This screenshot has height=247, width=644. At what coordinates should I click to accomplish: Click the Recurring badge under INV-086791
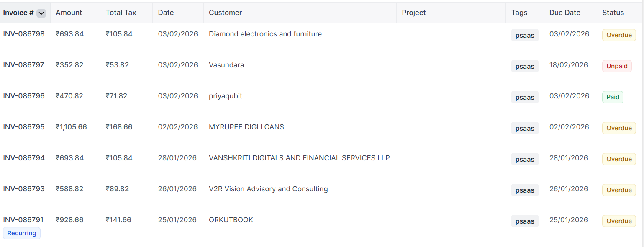(22, 233)
